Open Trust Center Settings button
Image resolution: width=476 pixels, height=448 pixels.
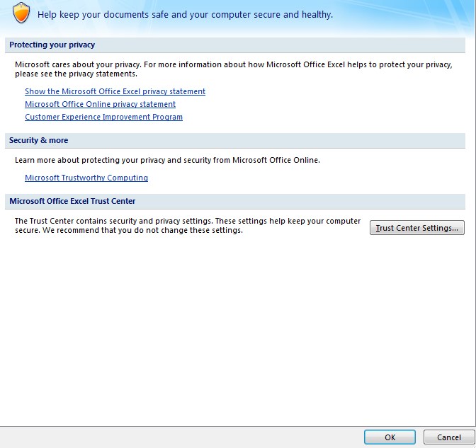(417, 227)
